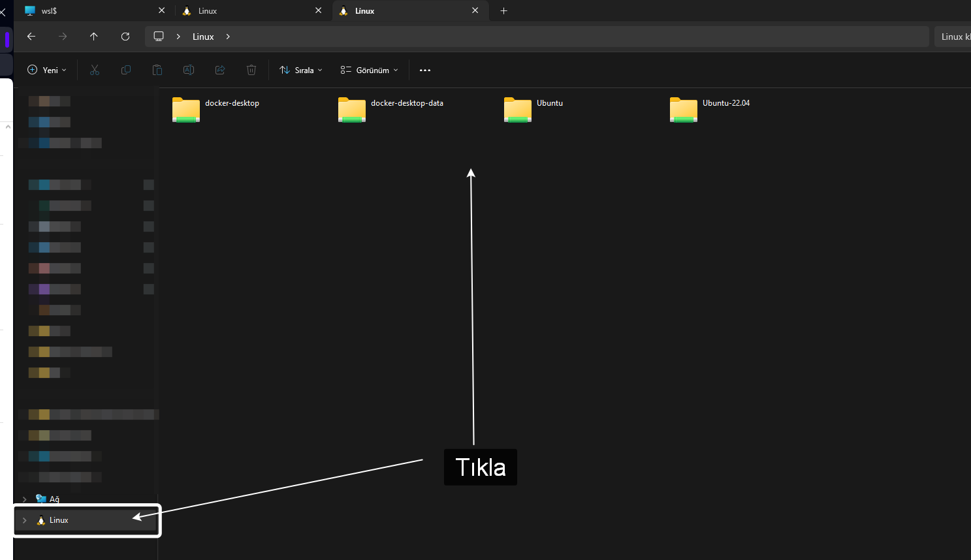Click the Back arrow in File Explorer
Image resolution: width=971 pixels, height=560 pixels.
click(x=31, y=37)
